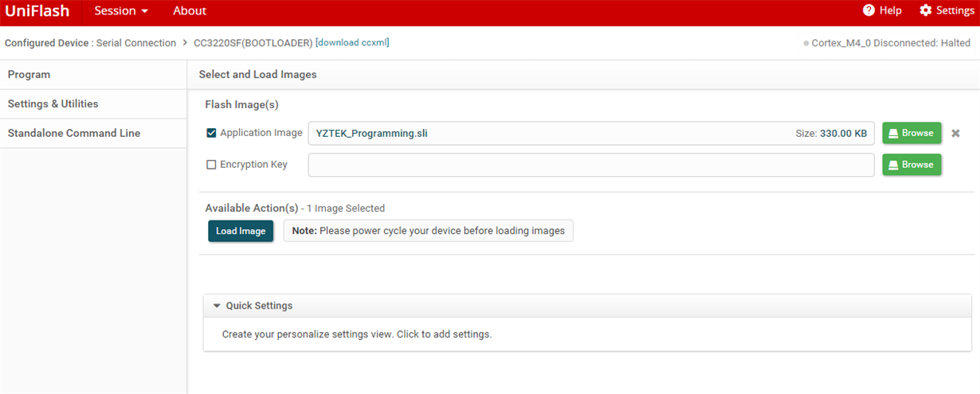
Task: Uncheck the Application Image checkbox
Action: point(211,134)
